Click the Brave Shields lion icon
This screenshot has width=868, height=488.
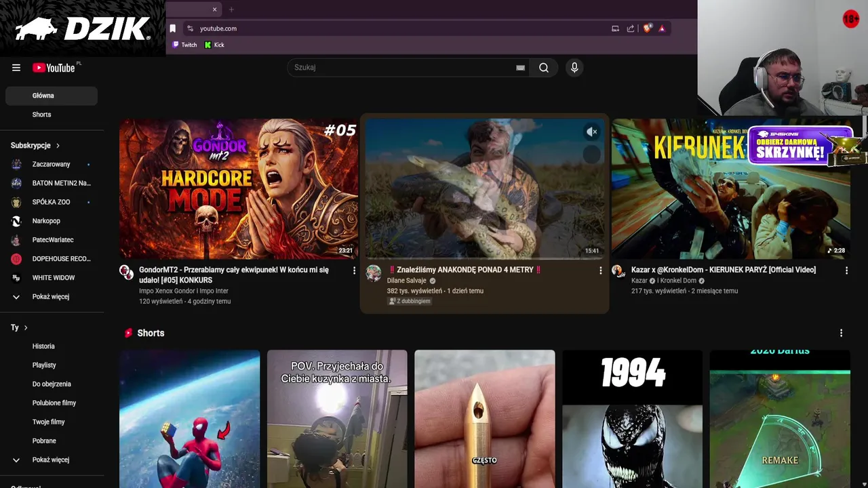(x=647, y=28)
